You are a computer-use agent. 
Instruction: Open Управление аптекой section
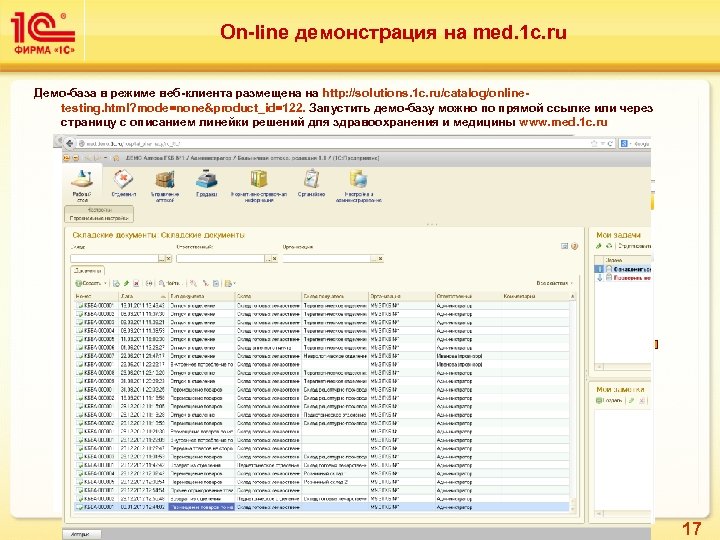pyautogui.click(x=165, y=186)
